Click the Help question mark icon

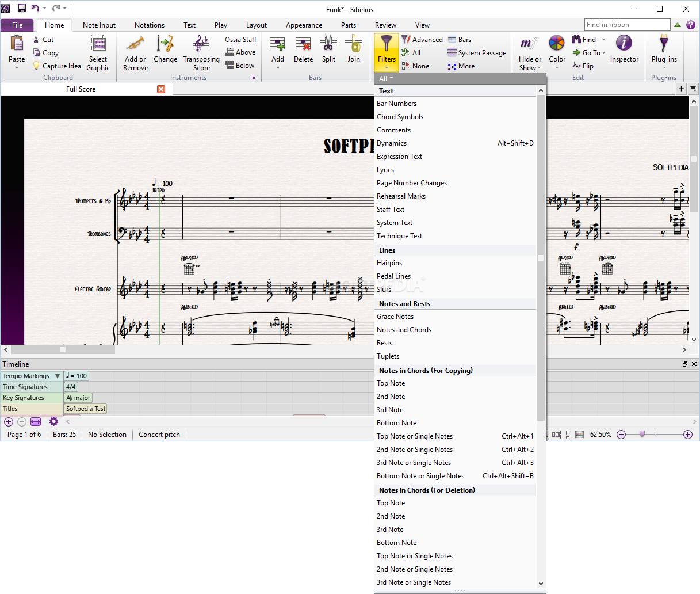pos(691,25)
